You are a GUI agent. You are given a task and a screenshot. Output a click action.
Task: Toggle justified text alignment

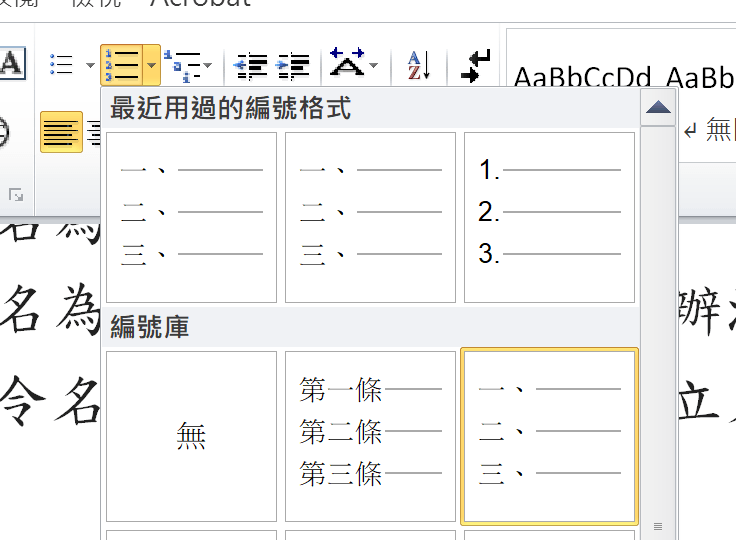click(61, 132)
